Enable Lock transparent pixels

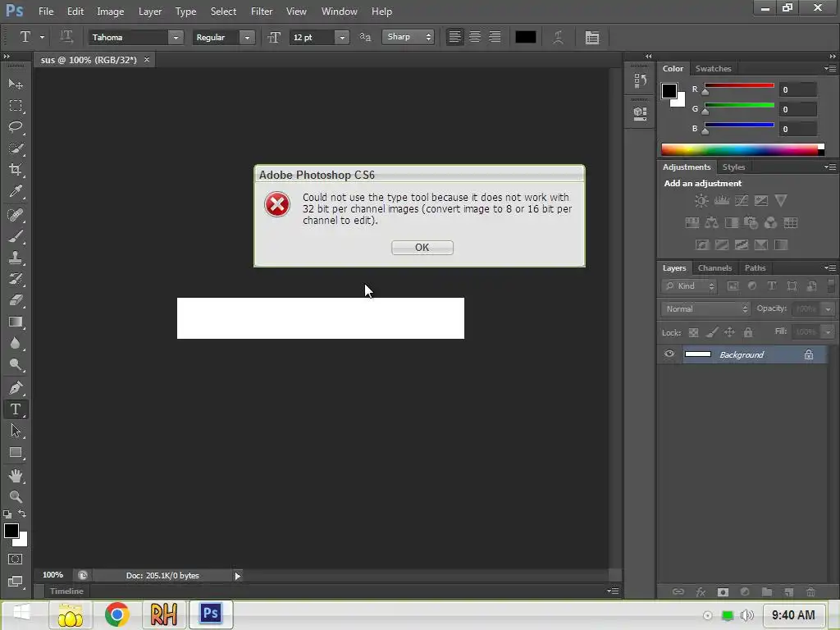(693, 333)
